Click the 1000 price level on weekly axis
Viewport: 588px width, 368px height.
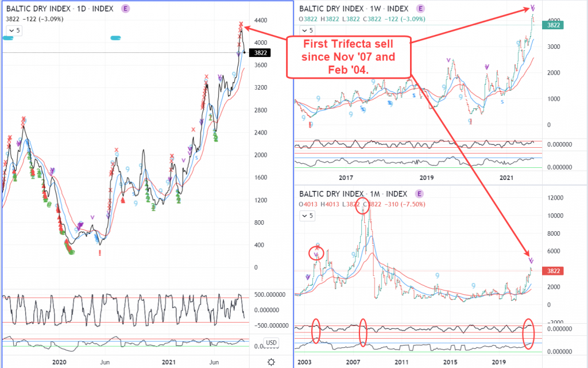tap(554, 99)
